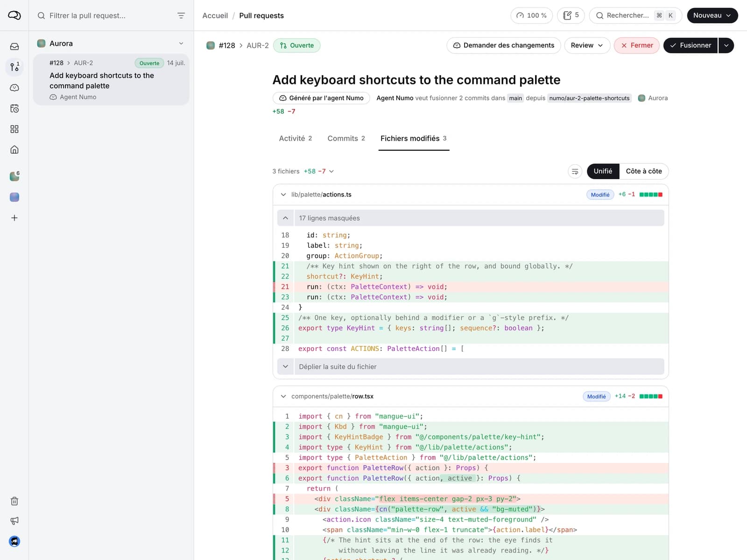The height and width of the screenshot is (560, 747).
Task: Toggle line wrap icon in diff toolbar
Action: tap(575, 171)
